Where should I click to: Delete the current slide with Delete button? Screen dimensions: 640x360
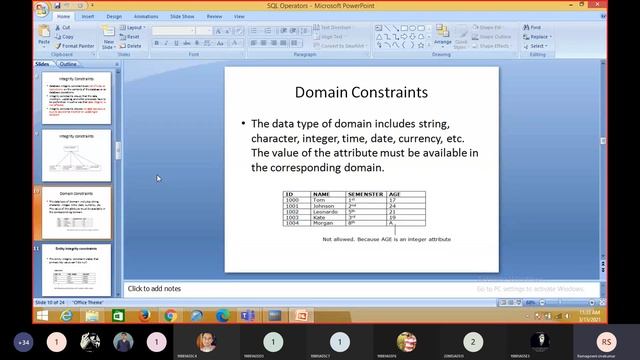tap(130, 46)
